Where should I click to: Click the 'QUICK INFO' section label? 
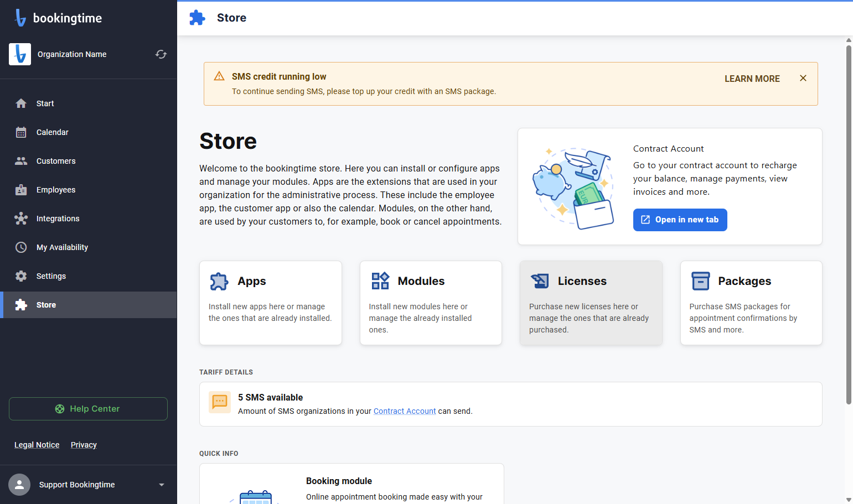[219, 454]
